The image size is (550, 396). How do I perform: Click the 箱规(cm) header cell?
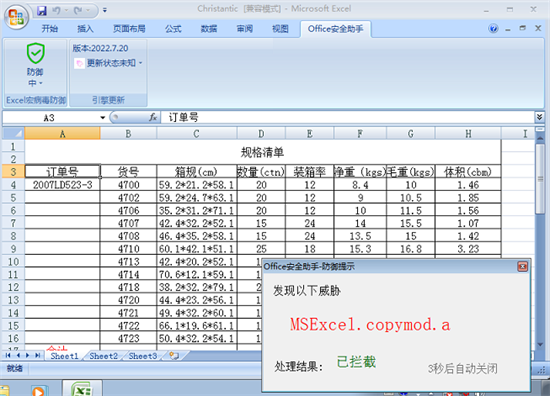click(x=196, y=172)
